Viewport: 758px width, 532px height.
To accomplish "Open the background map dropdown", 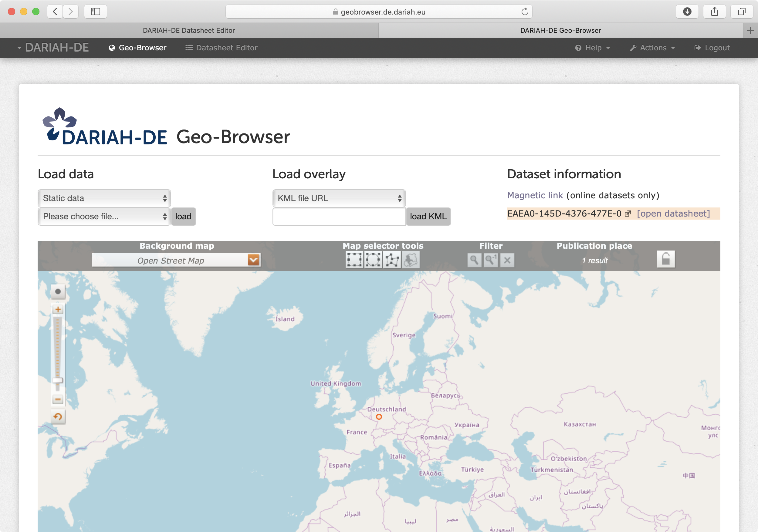I will [x=253, y=260].
